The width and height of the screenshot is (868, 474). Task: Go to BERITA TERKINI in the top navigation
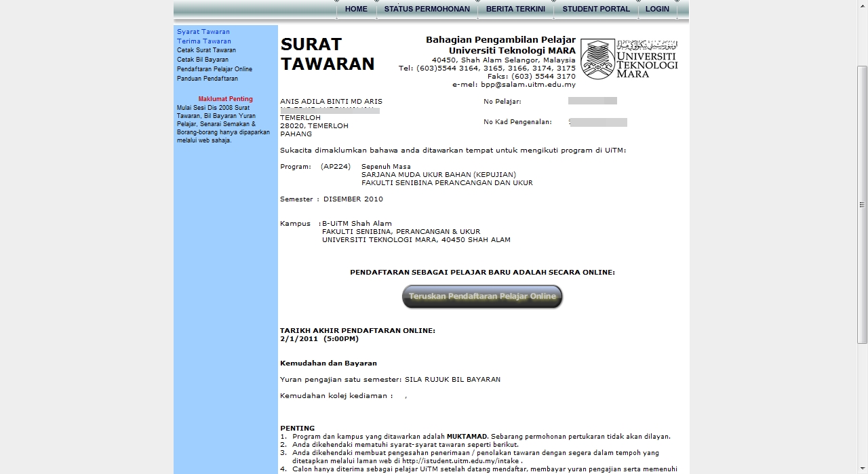coord(515,9)
